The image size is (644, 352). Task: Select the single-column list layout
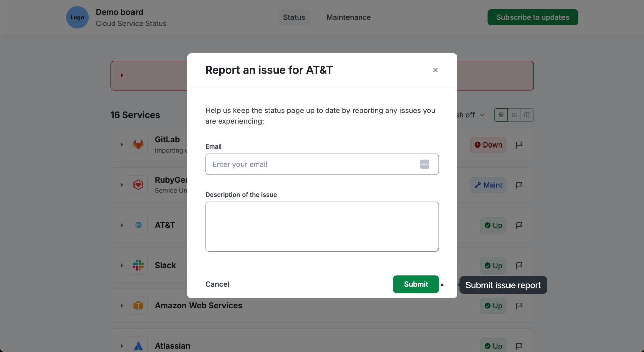pos(501,115)
